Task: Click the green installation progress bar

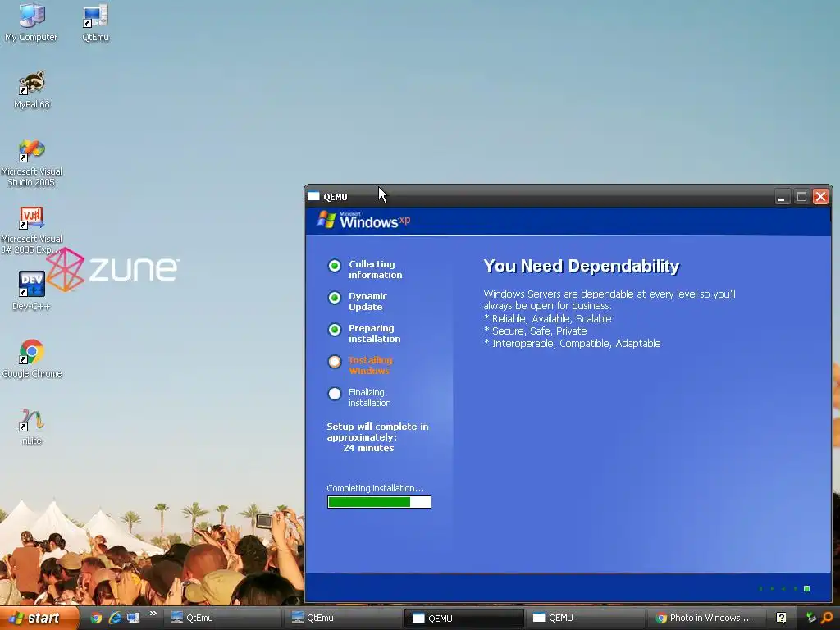Action: point(379,502)
